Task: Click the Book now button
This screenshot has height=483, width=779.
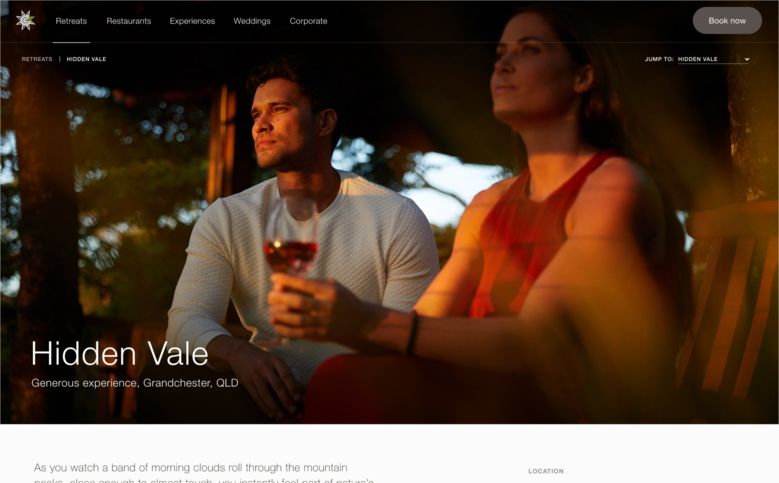Action: (727, 20)
